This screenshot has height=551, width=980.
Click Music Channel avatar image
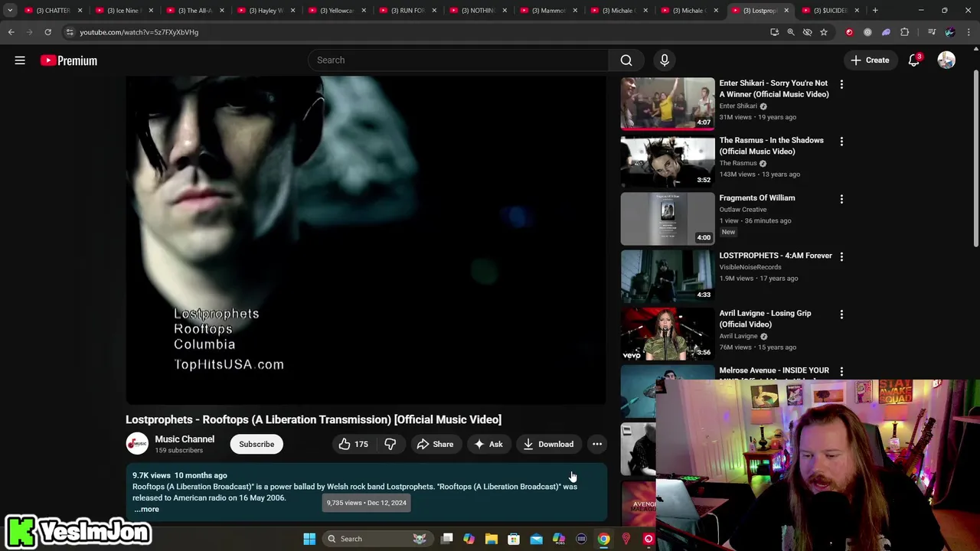[137, 444]
